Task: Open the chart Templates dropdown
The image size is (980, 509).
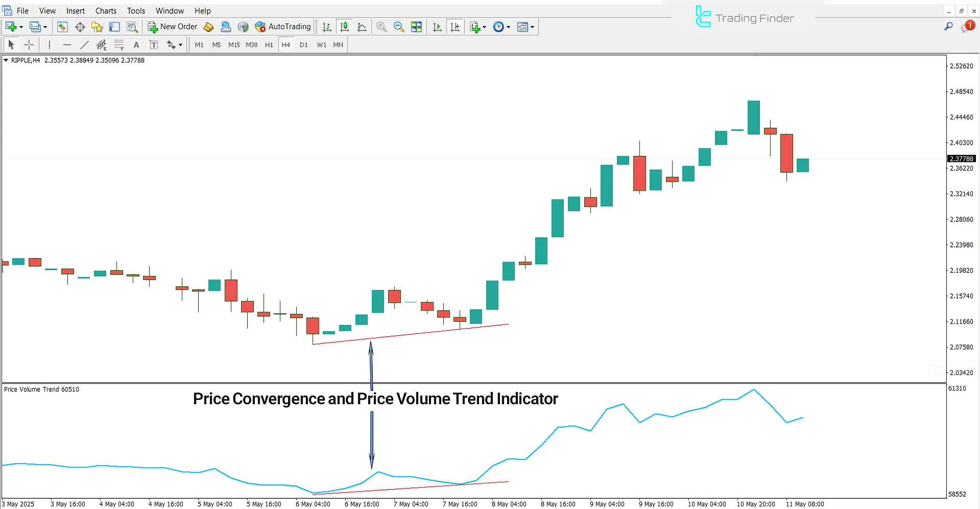Action: (x=531, y=27)
